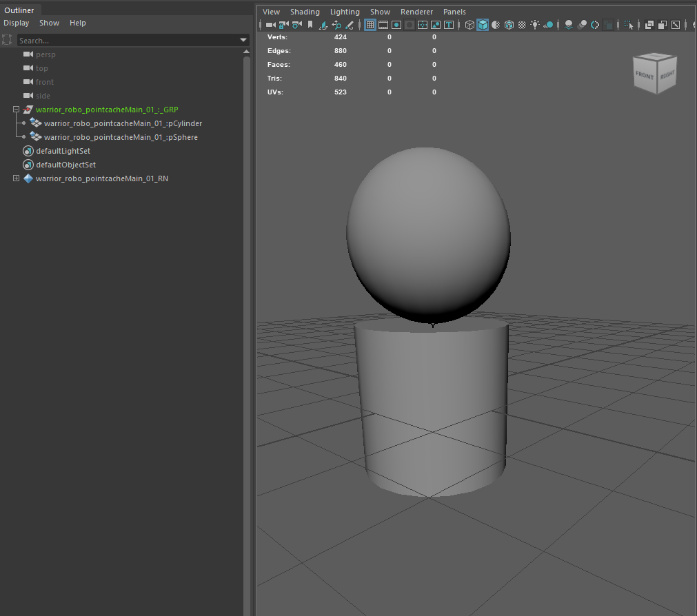Image resolution: width=697 pixels, height=616 pixels.
Task: Expand the warrior_robo_pointcacheMain_01_RN reference node
Action: click(x=16, y=178)
